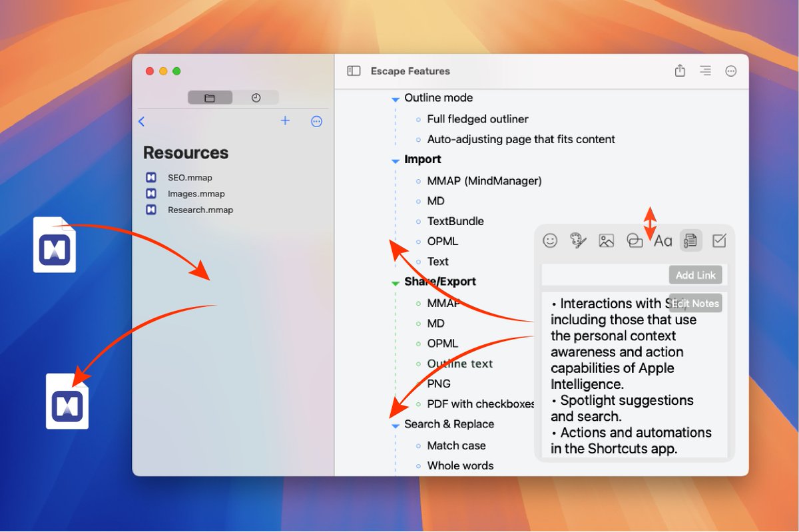
Task: Collapse the Import section
Action: (396, 159)
